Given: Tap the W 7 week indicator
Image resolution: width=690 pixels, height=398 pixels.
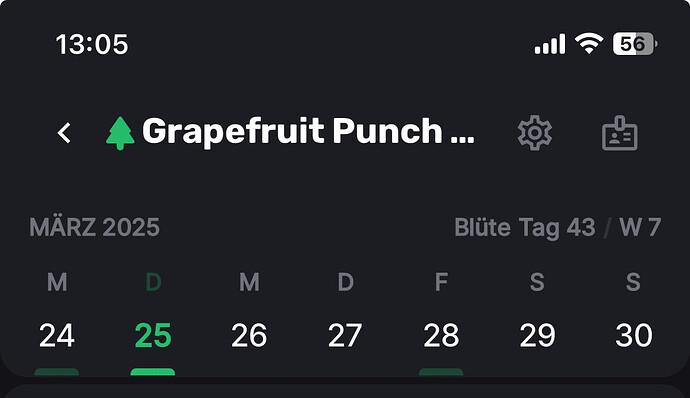Looking at the screenshot, I should 640,228.
